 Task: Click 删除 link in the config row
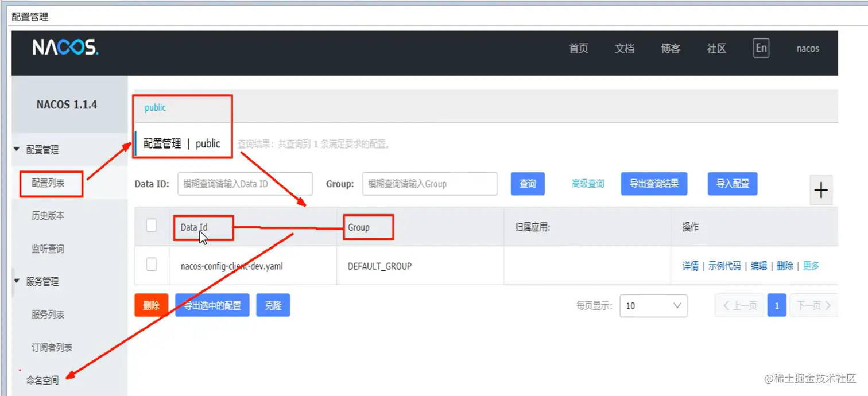[785, 266]
